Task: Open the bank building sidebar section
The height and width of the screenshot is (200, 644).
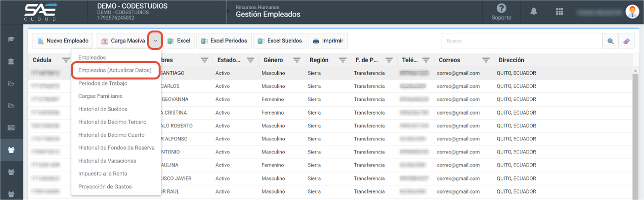Action: pos(11,61)
